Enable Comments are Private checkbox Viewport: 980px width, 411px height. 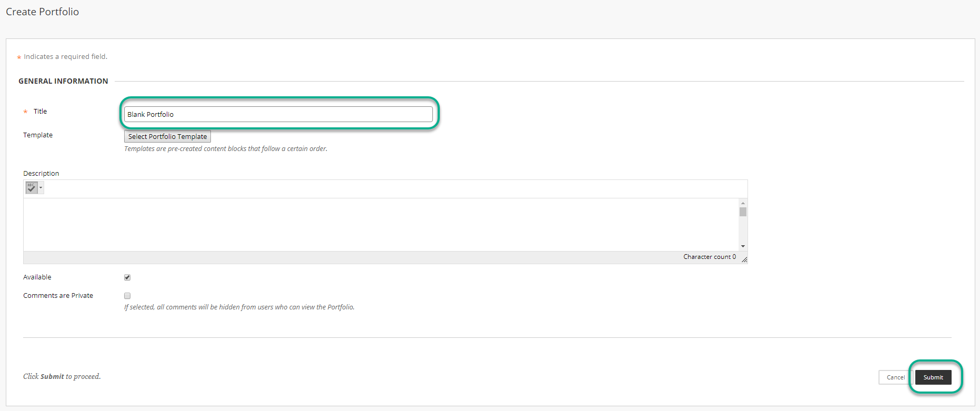coord(127,296)
